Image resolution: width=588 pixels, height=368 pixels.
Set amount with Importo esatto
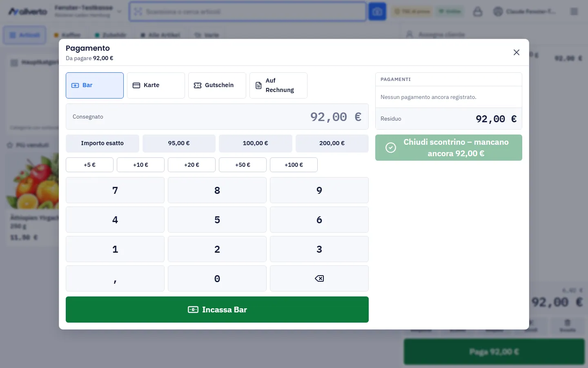pos(102,144)
